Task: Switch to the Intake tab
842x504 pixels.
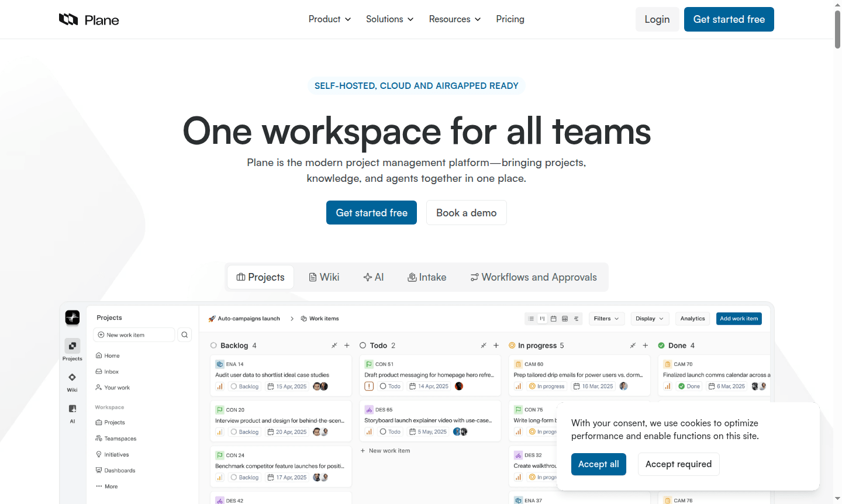Action: coord(427,277)
